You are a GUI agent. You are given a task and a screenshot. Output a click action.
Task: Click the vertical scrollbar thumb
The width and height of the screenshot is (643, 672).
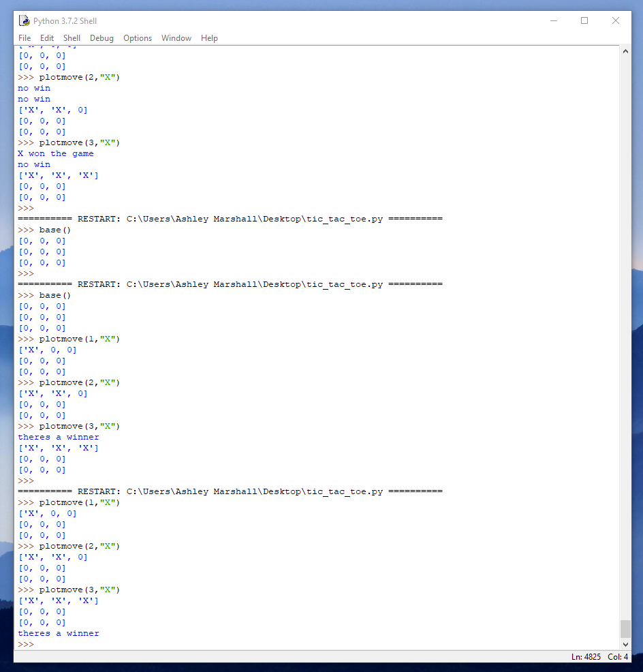pos(625,628)
